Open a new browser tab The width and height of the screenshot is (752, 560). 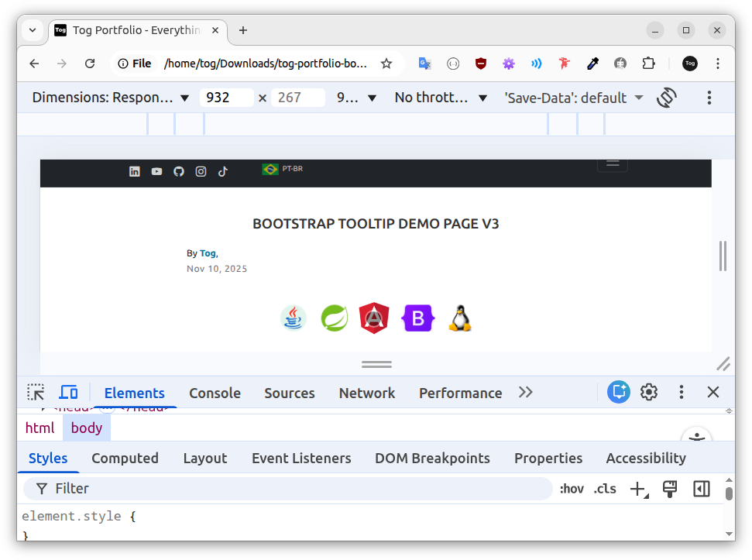[243, 30]
